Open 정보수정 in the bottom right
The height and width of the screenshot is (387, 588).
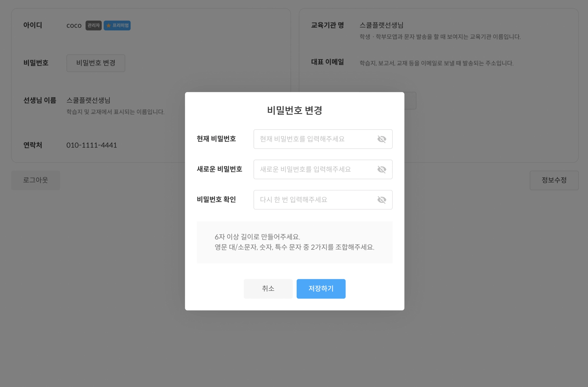pyautogui.click(x=554, y=180)
